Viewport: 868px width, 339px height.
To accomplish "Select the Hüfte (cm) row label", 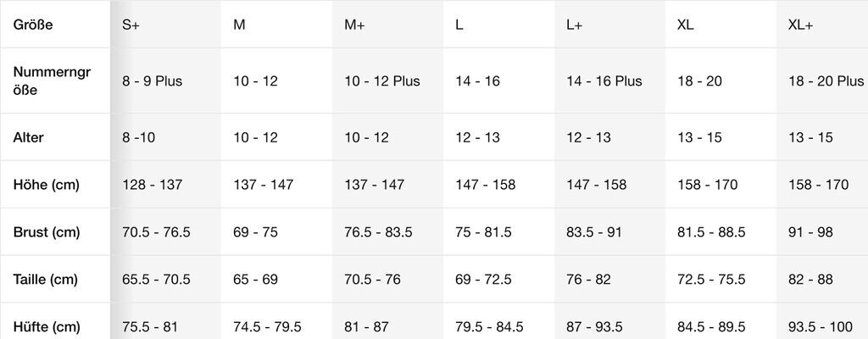I will 47,326.
